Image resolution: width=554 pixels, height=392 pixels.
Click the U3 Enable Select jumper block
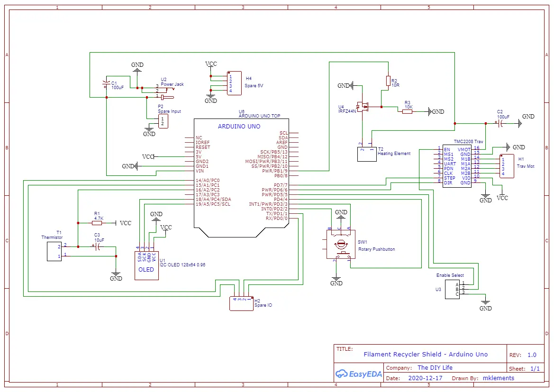(x=452, y=290)
